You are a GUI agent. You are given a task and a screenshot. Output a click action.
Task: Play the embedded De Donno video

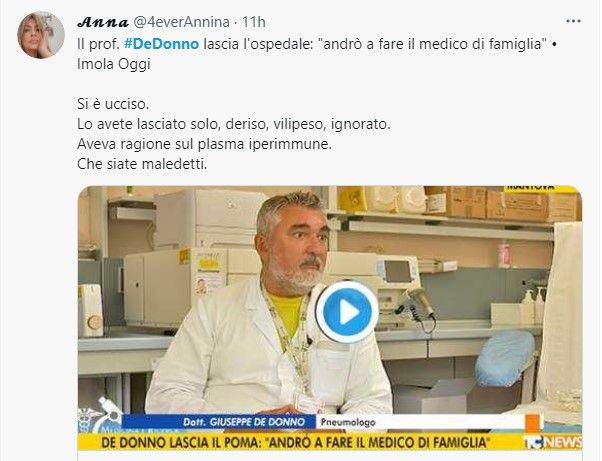point(347,312)
